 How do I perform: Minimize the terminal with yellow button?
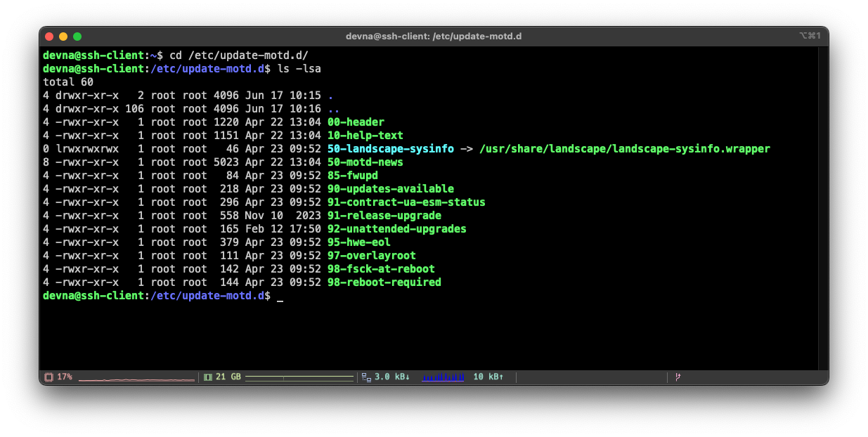tap(63, 37)
